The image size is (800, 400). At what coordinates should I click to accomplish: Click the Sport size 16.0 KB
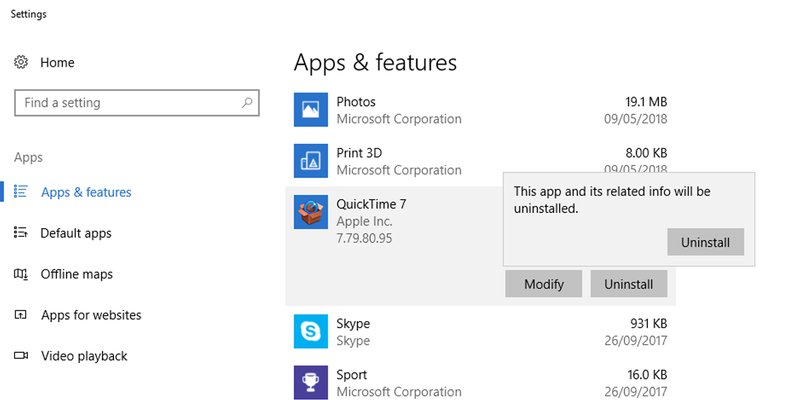click(x=647, y=375)
